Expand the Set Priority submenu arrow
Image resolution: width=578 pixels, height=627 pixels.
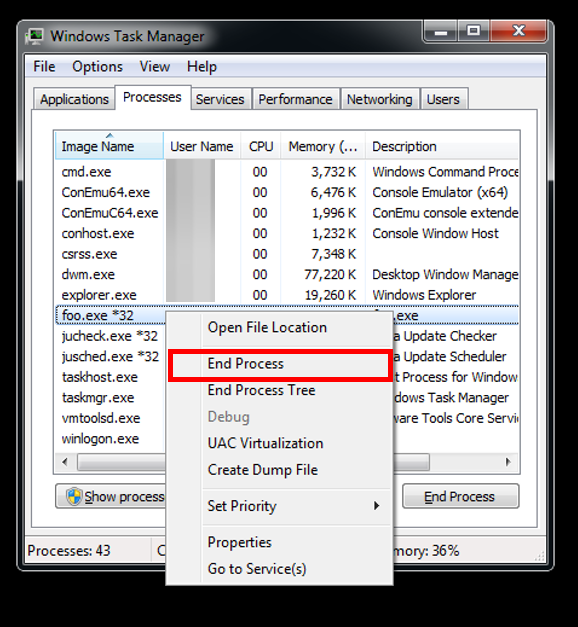click(x=376, y=506)
